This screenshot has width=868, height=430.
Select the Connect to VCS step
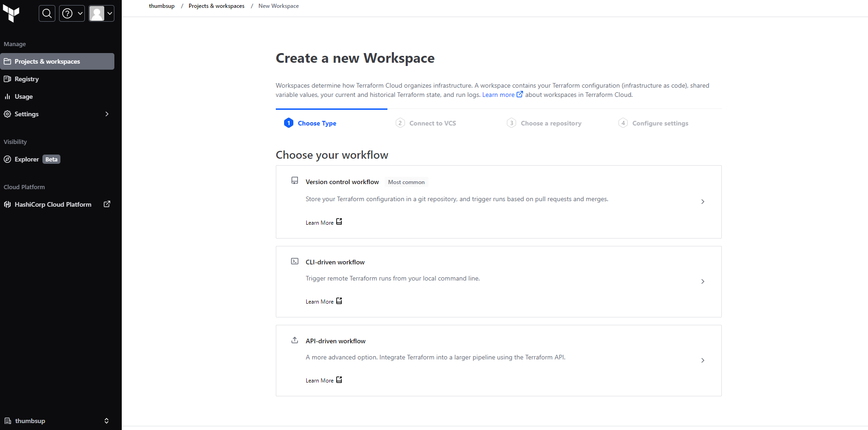432,123
